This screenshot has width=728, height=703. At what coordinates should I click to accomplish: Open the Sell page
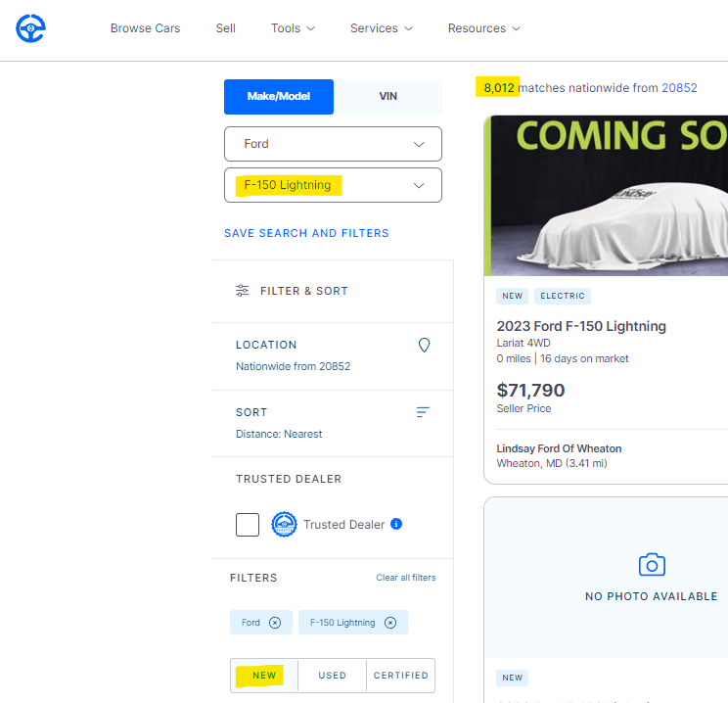(x=226, y=28)
